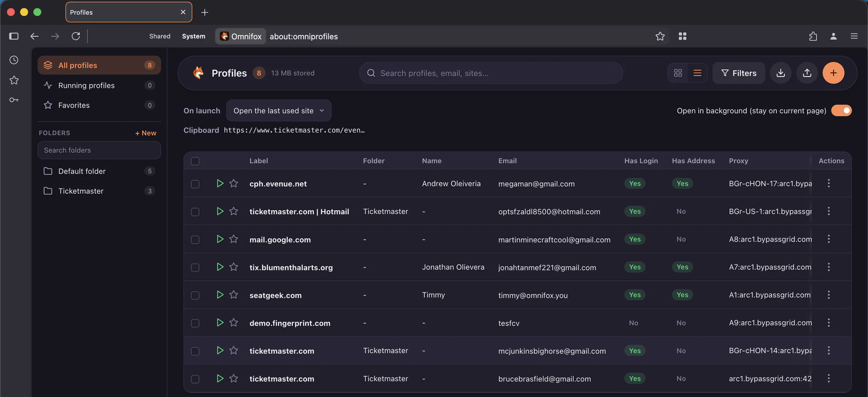Go back to the previous page
Viewport: 868px width, 397px height.
point(34,36)
